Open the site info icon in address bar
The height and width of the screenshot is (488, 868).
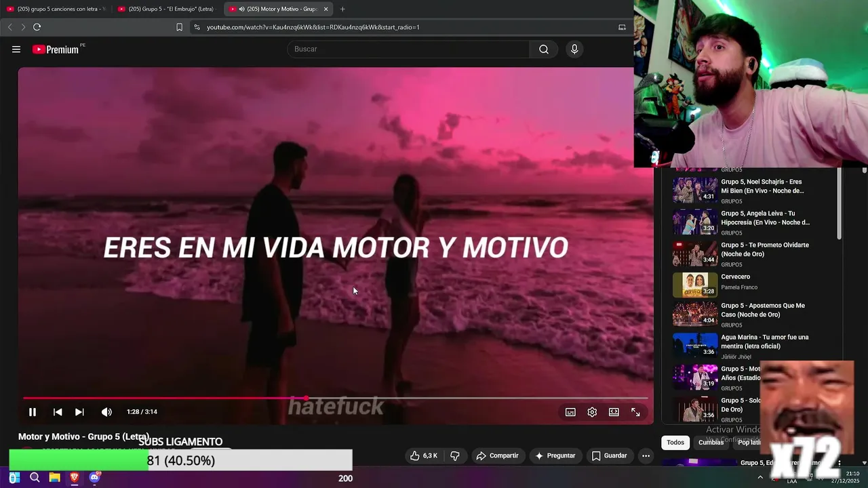click(197, 27)
